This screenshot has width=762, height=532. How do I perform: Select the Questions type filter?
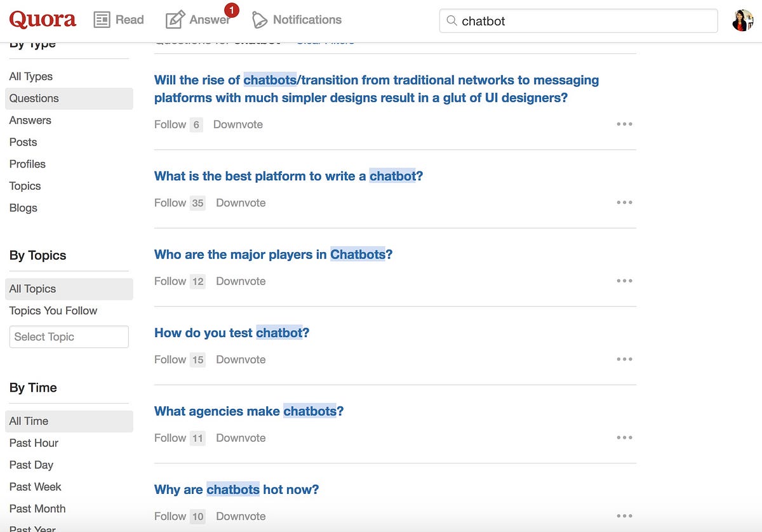(x=69, y=98)
